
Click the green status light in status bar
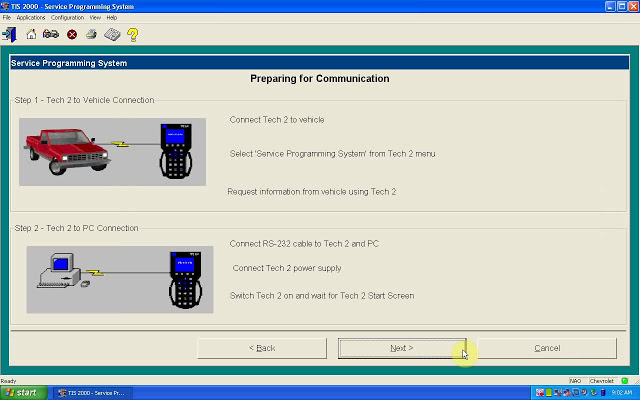[x=624, y=381]
